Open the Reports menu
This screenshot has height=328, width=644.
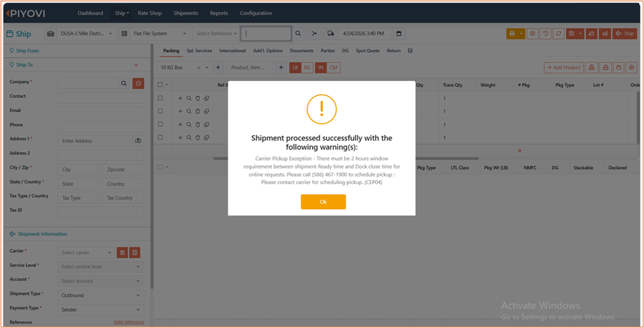point(219,13)
